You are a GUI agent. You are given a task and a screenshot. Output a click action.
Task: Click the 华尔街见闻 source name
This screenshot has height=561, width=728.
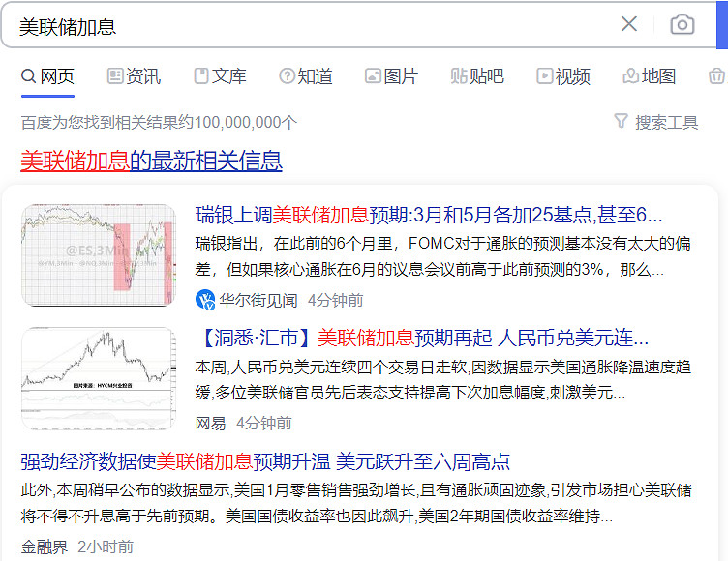[258, 300]
